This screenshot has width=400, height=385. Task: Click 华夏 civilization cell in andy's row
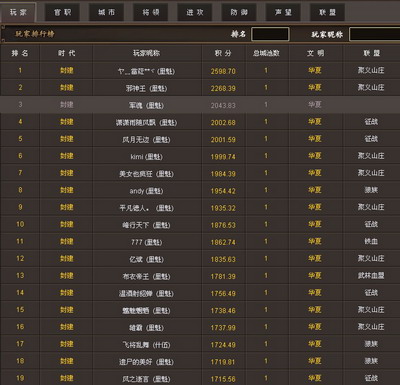click(x=315, y=190)
